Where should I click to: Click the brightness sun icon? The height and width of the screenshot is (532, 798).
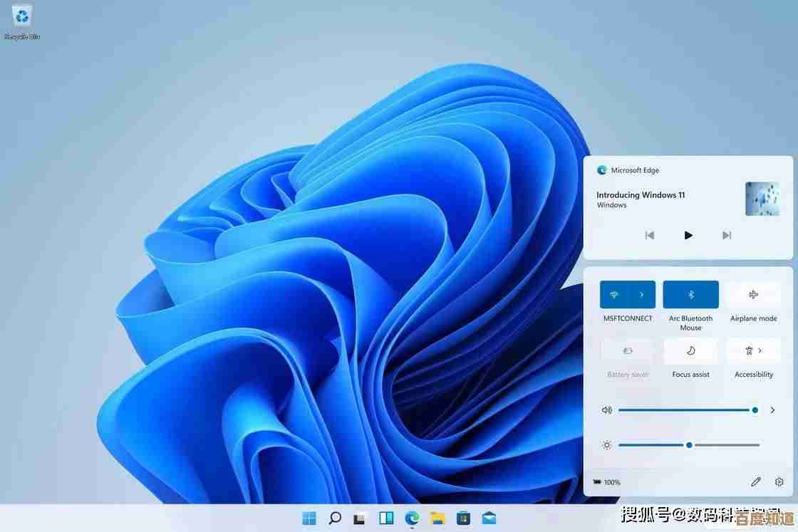(x=606, y=444)
